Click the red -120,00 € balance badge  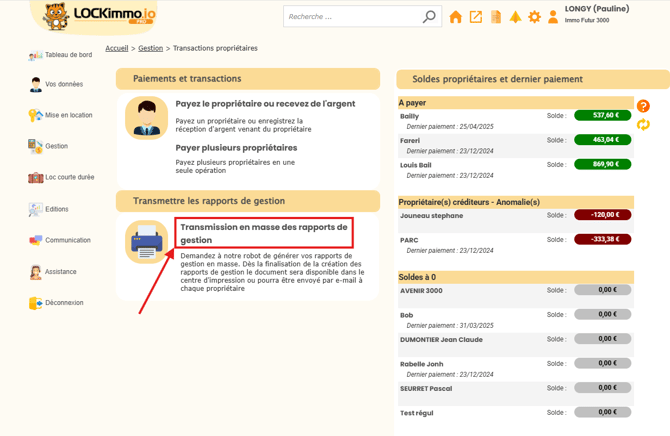[x=602, y=215]
